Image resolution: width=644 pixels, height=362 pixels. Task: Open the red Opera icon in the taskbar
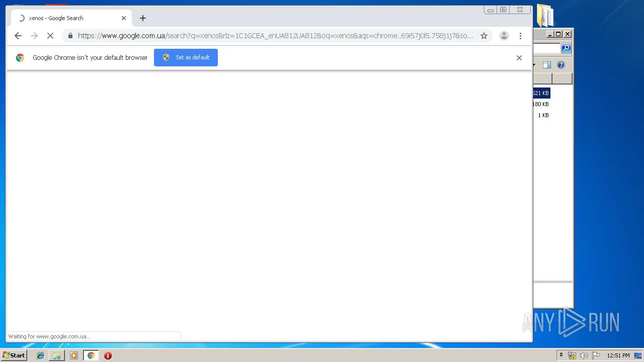(108, 355)
